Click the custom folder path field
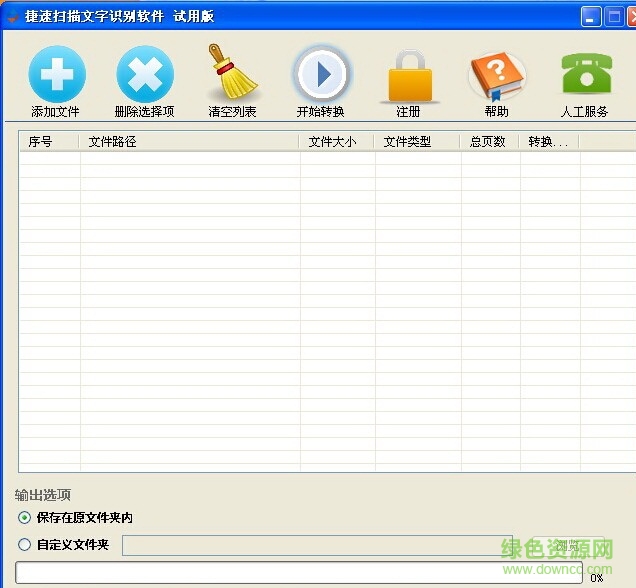The width and height of the screenshot is (636, 588). [x=317, y=545]
